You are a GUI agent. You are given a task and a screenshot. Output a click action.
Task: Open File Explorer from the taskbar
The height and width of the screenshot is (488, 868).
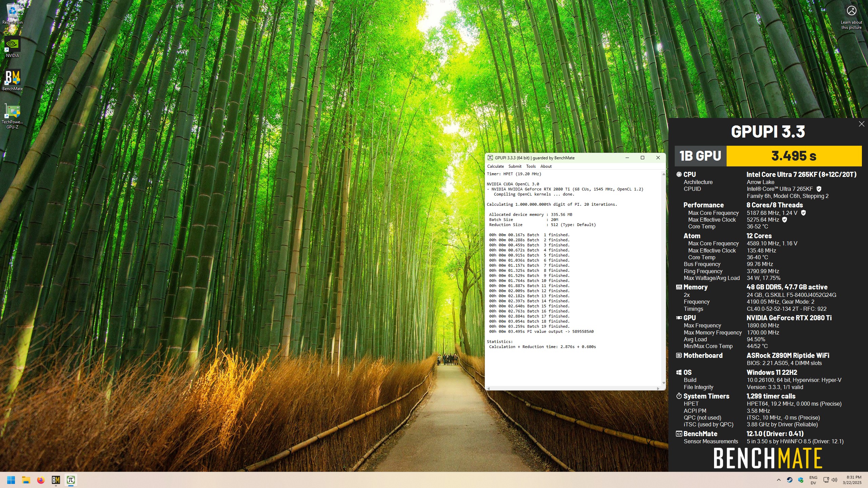tap(26, 480)
